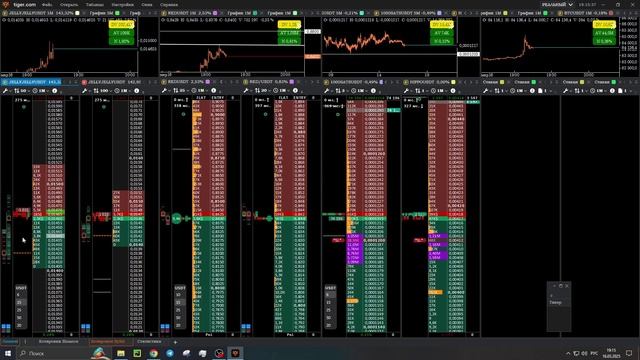The height and width of the screenshot is (360, 640).
Task: Open price step 20 dropdown in RED/USDT book
Action: tap(262, 91)
